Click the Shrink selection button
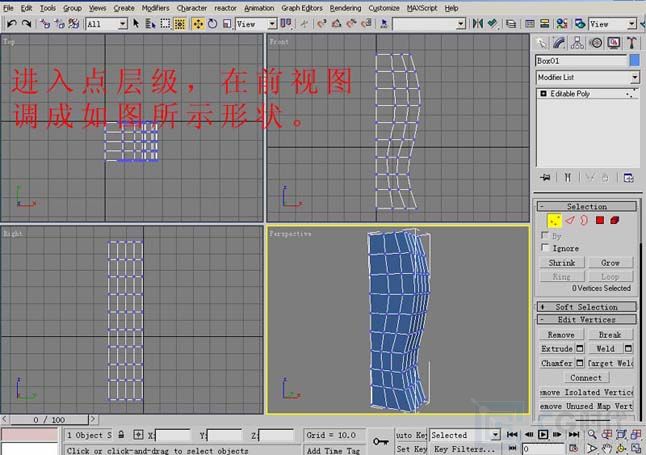Screen dimensions: 646x455 [562, 263]
